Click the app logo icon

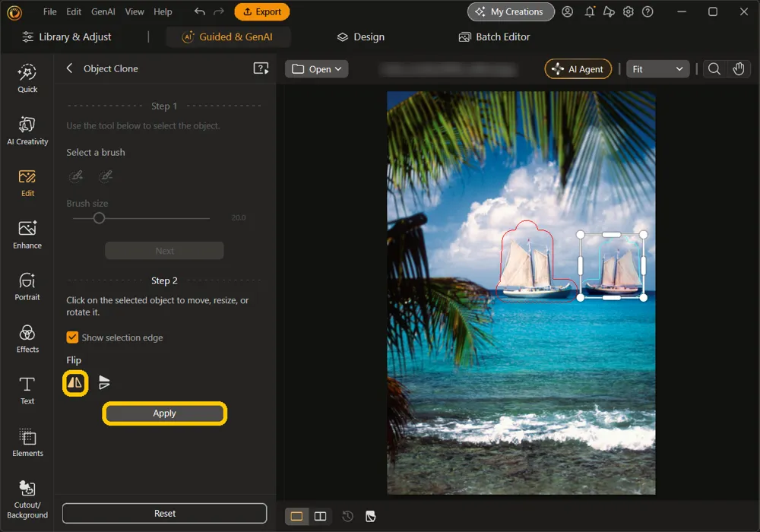click(x=14, y=12)
